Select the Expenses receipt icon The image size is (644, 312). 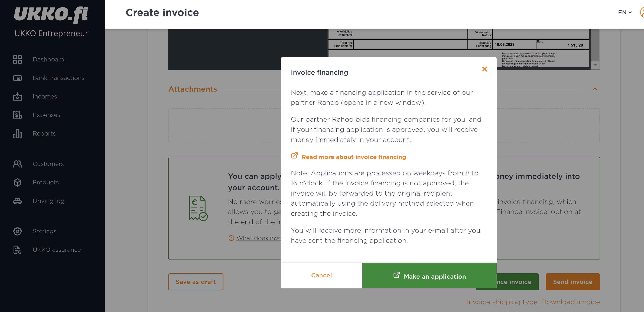coord(17,115)
